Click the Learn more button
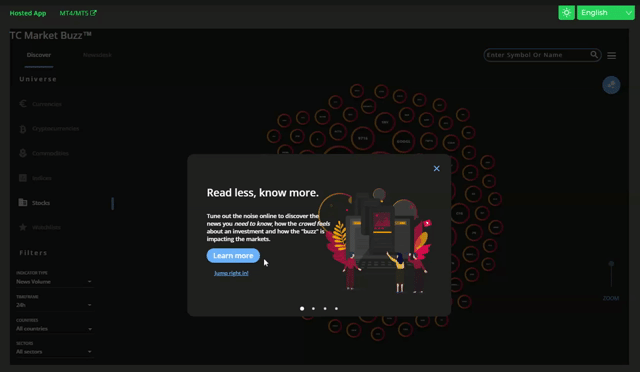640x372 pixels. (233, 256)
